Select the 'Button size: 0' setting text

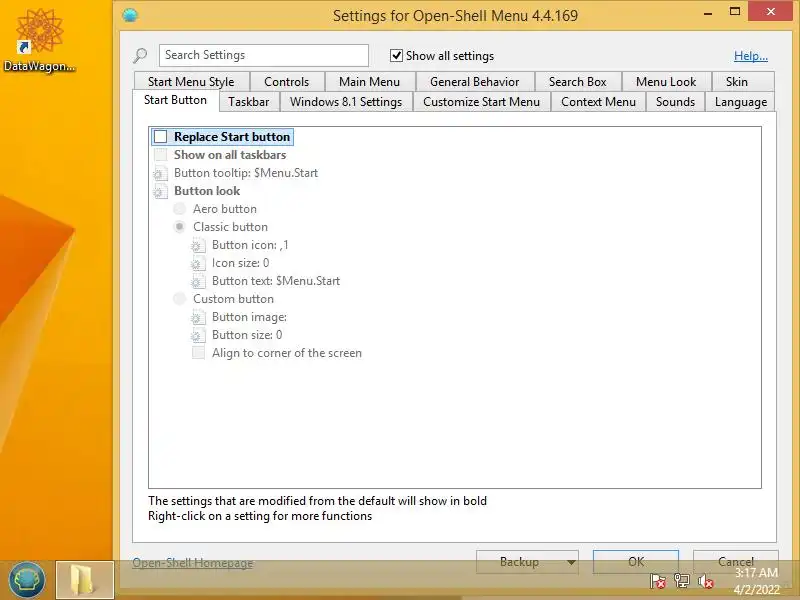pyautogui.click(x=247, y=335)
